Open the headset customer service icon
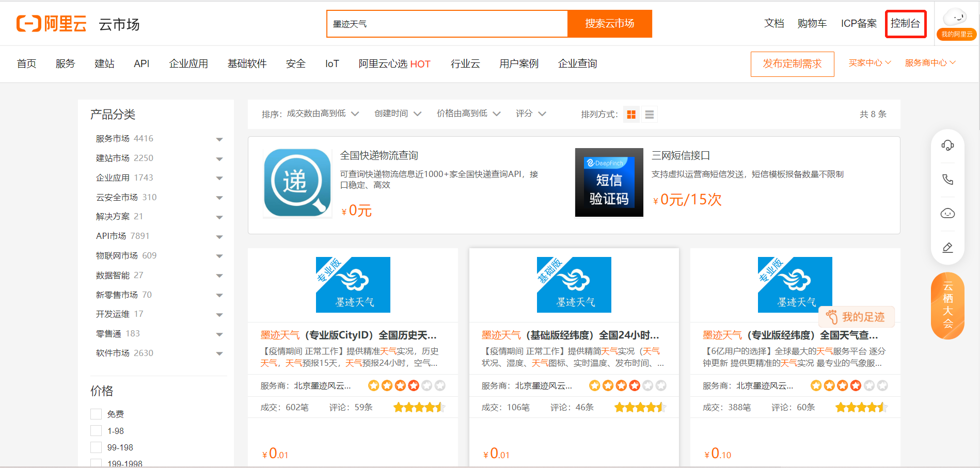Image resolution: width=980 pixels, height=468 pixels. pos(947,145)
